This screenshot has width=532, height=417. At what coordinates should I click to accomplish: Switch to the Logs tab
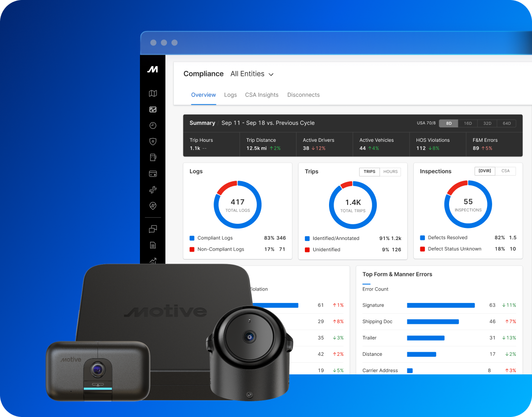(x=230, y=95)
